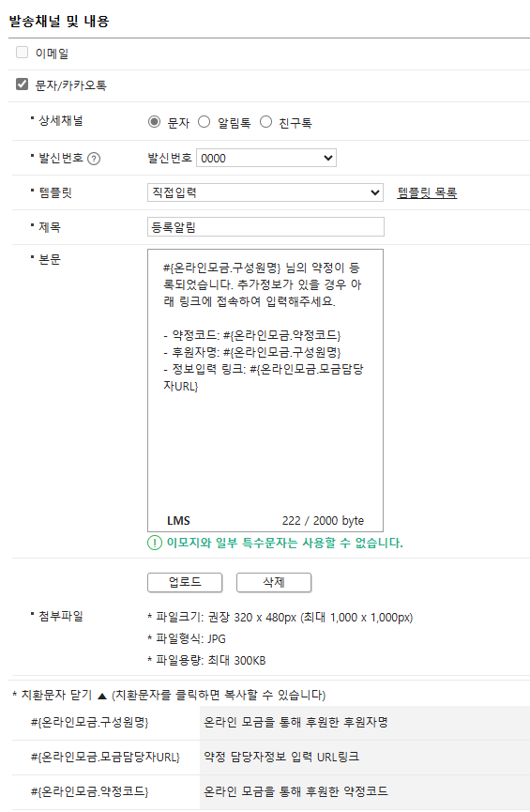Click the 제목 field containing 등록알림
Image resolution: width=530 pixels, height=812 pixels.
point(265,227)
